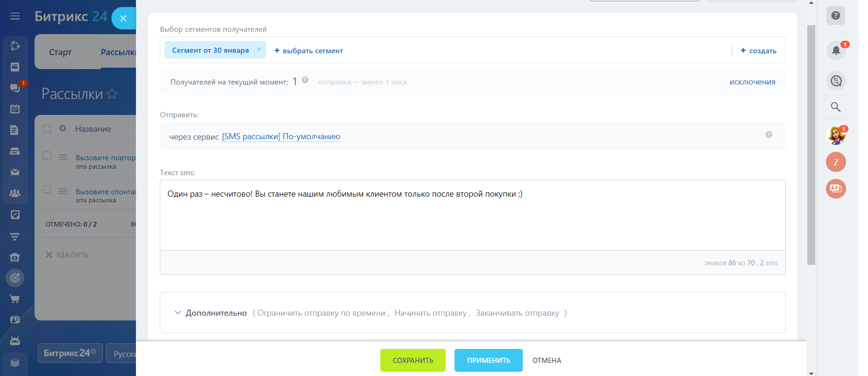Open the notifications bell
Image resolution: width=868 pixels, height=376 pixels.
[836, 50]
